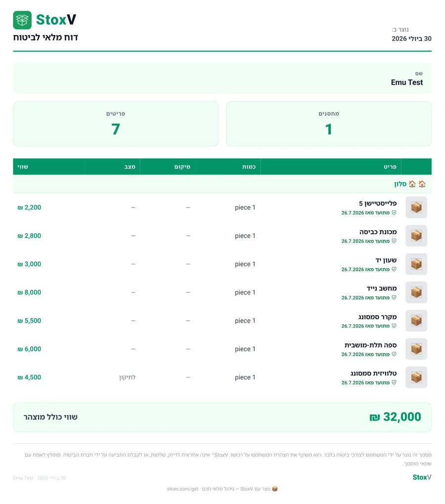Click the מיקום column header
445x504 pixels.
(182, 167)
